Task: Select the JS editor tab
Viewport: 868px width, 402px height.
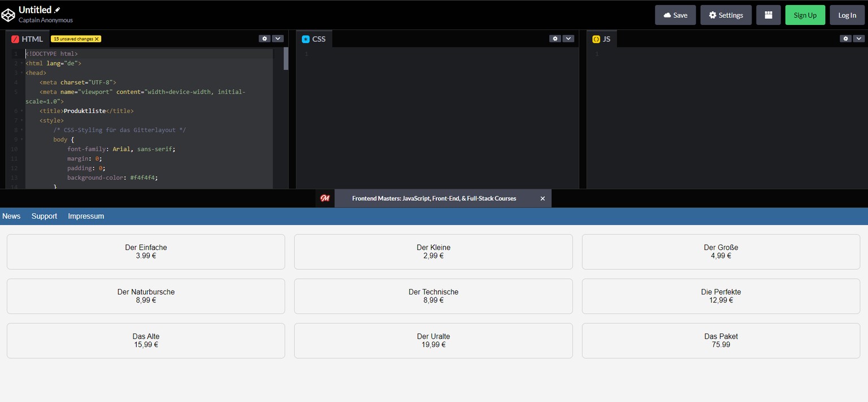Action: [601, 39]
